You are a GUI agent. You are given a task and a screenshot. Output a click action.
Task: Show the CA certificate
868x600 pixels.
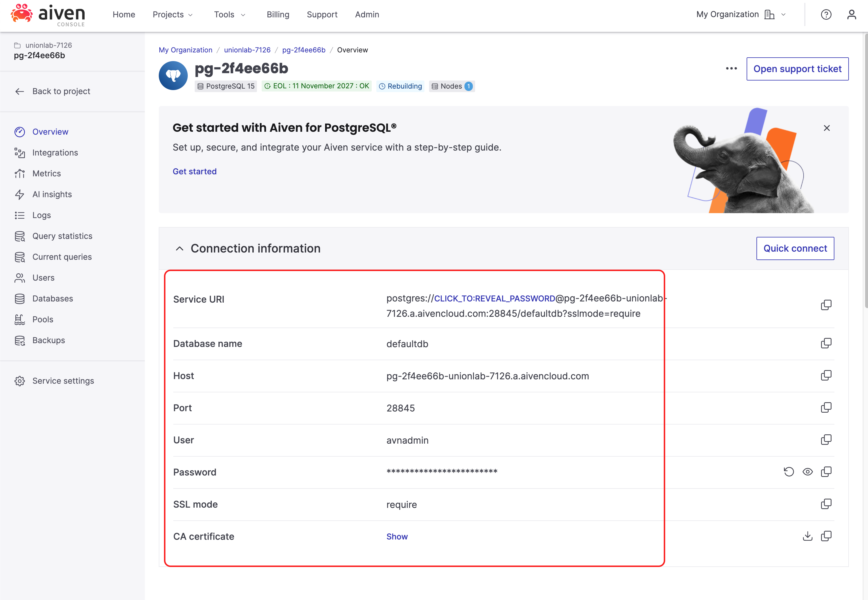(397, 537)
